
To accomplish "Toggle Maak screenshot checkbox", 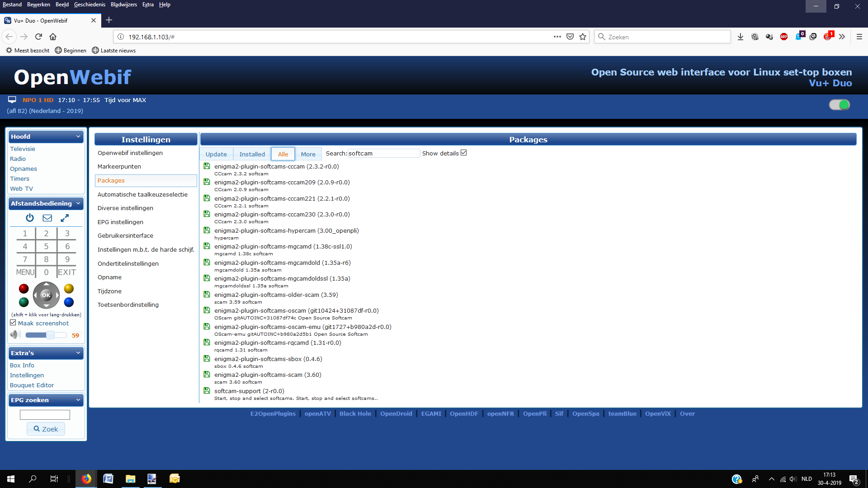I will click(x=13, y=323).
